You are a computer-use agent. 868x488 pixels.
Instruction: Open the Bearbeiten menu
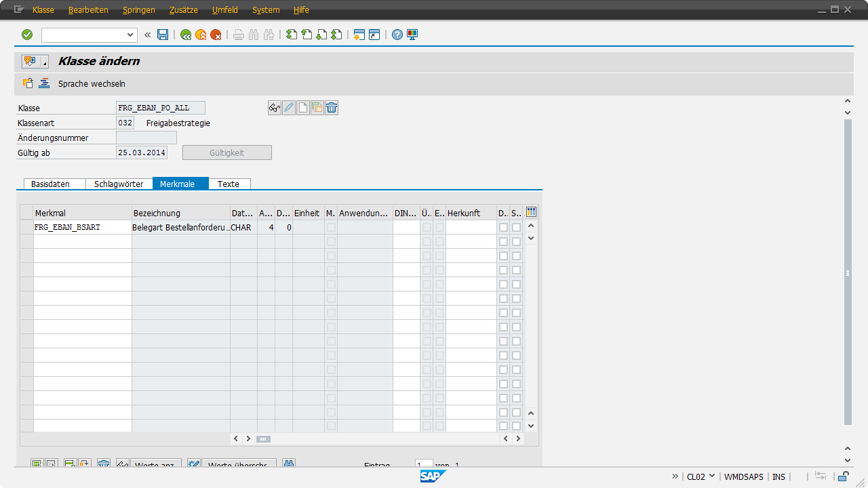(88, 10)
